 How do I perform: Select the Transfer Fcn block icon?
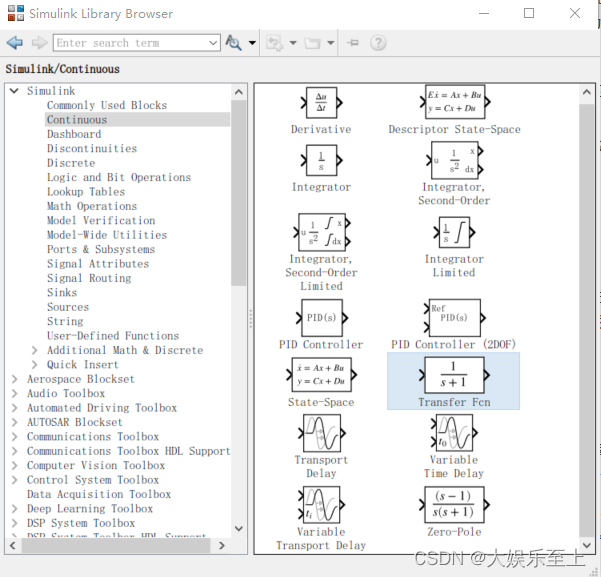454,375
